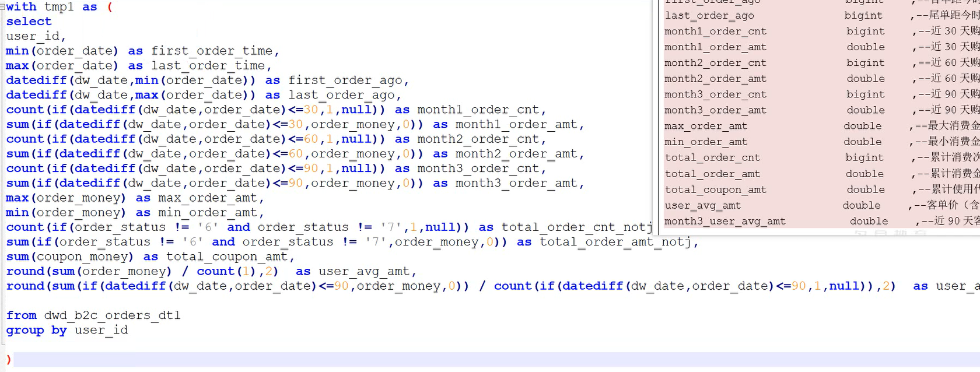The width and height of the screenshot is (980, 372).
Task: Click 'total_coupon_amt' in the right field list
Action: coord(715,189)
